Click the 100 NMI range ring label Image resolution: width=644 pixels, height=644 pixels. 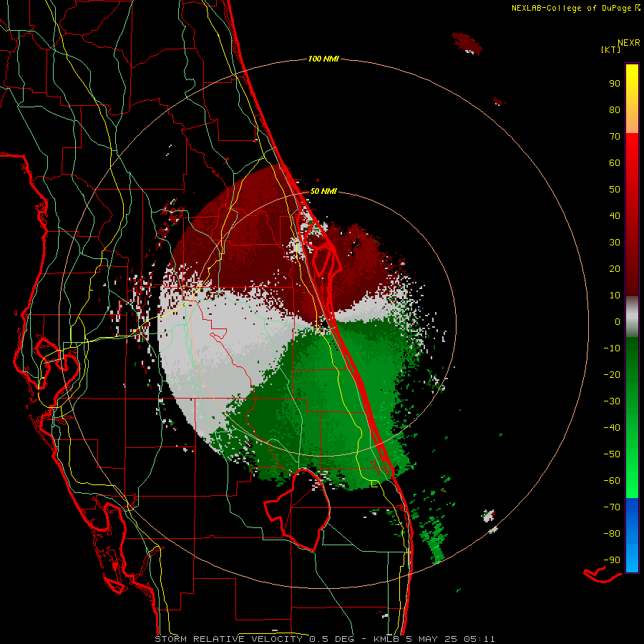click(323, 59)
